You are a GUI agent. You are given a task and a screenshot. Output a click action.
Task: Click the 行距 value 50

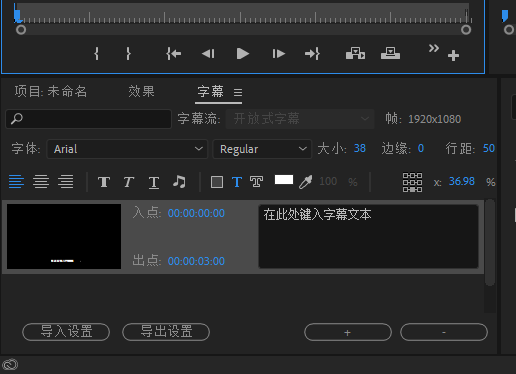point(489,148)
